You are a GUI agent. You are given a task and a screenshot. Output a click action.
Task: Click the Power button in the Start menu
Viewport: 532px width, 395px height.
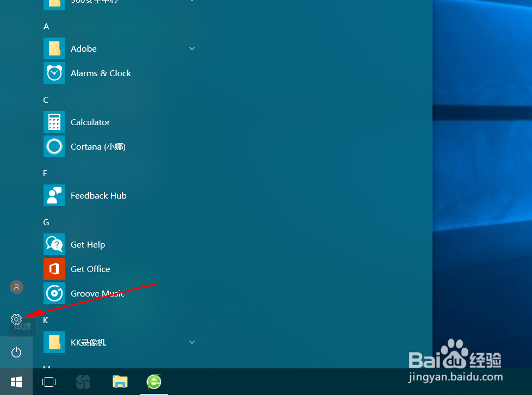16,352
